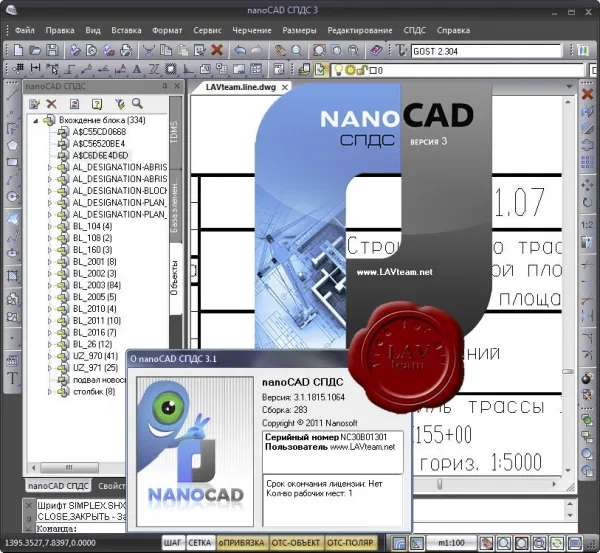Click the magnifier search icon in panel
600x553 pixels.
(137, 103)
